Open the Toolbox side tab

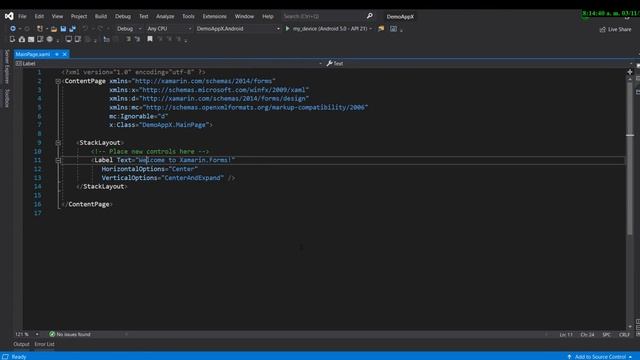[x=6, y=98]
